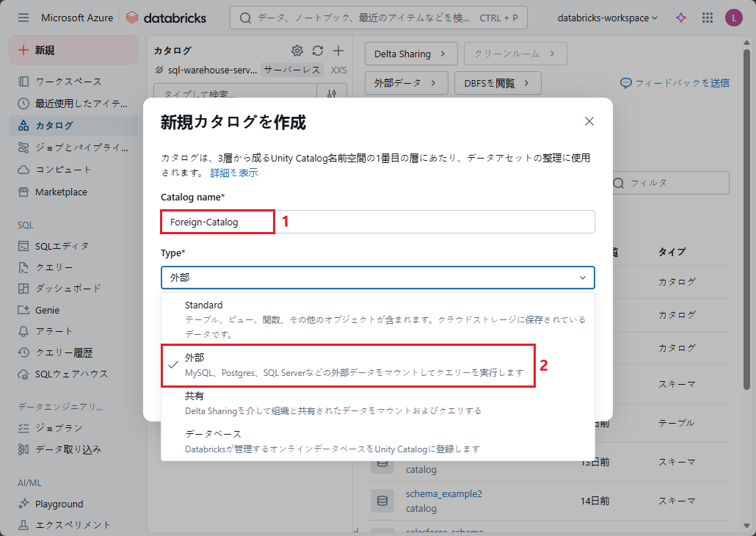Go to Marketplace in the sidebar
Screen dimensions: 756x536
pyautogui.click(x=61, y=192)
